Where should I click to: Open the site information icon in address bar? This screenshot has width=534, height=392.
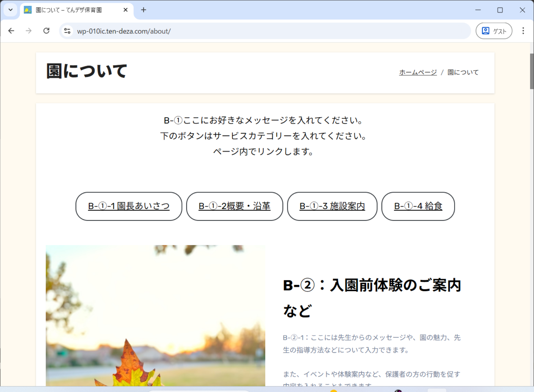tap(68, 31)
